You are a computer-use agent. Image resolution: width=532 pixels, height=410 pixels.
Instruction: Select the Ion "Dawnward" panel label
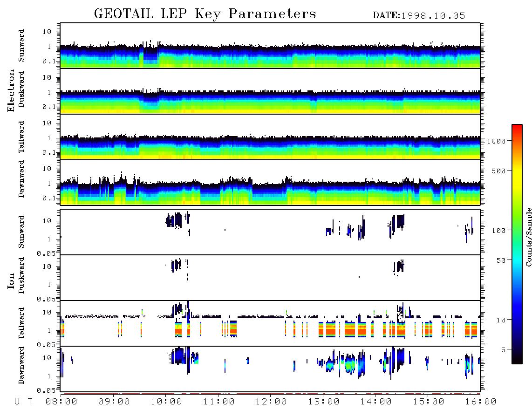[x=21, y=365]
